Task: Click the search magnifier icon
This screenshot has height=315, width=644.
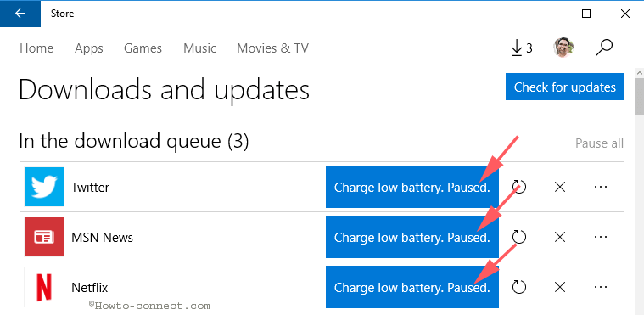Action: pos(604,48)
